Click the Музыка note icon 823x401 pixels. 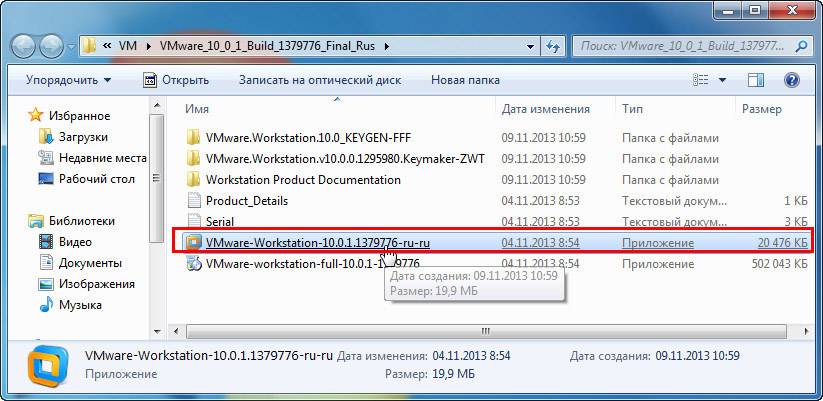click(x=46, y=304)
